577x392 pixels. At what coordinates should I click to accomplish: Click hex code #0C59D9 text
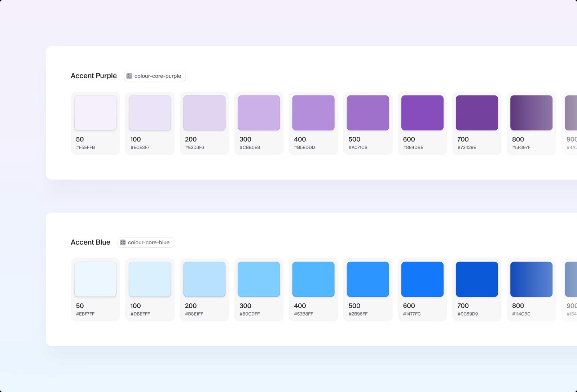tap(468, 314)
